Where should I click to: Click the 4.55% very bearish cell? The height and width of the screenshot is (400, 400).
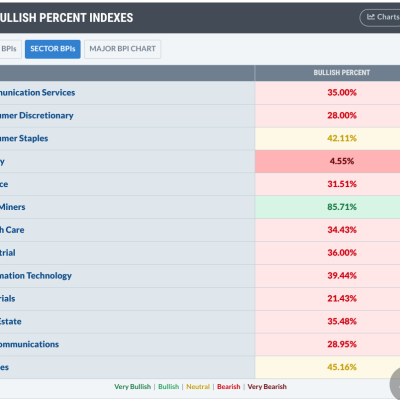328,161
